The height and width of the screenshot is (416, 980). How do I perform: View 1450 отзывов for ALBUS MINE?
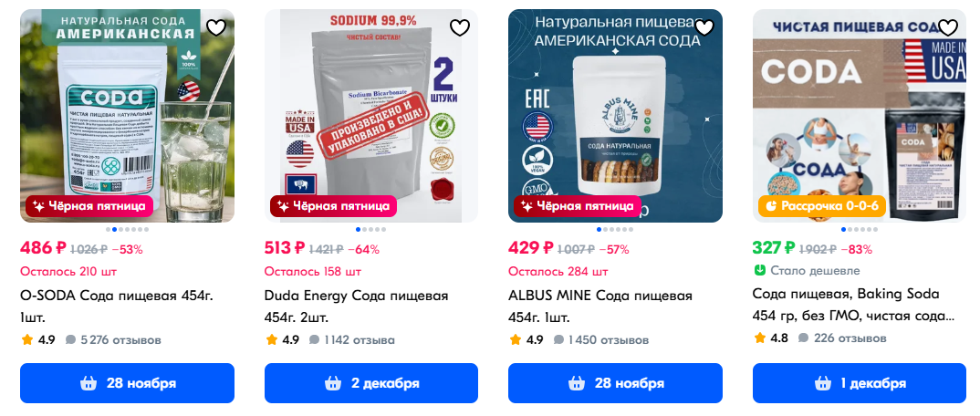tap(601, 340)
